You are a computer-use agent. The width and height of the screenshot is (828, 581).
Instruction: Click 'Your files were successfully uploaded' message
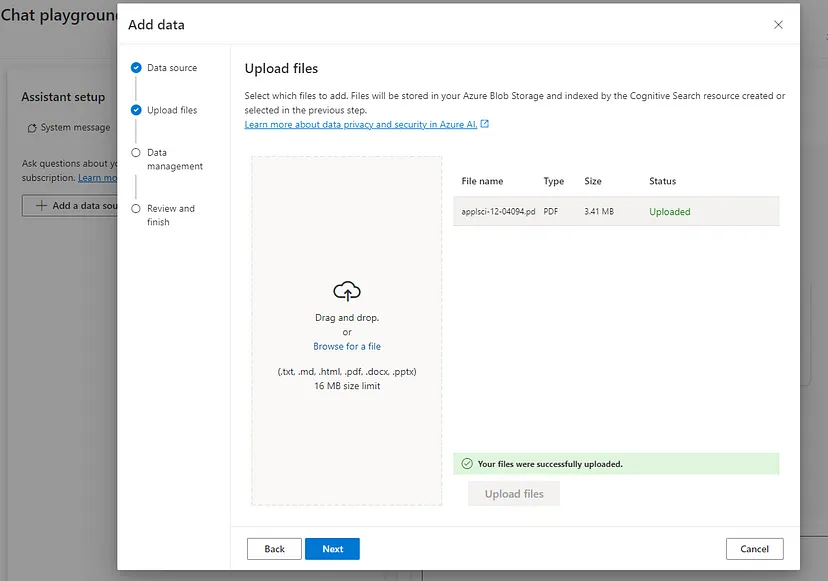(x=550, y=464)
